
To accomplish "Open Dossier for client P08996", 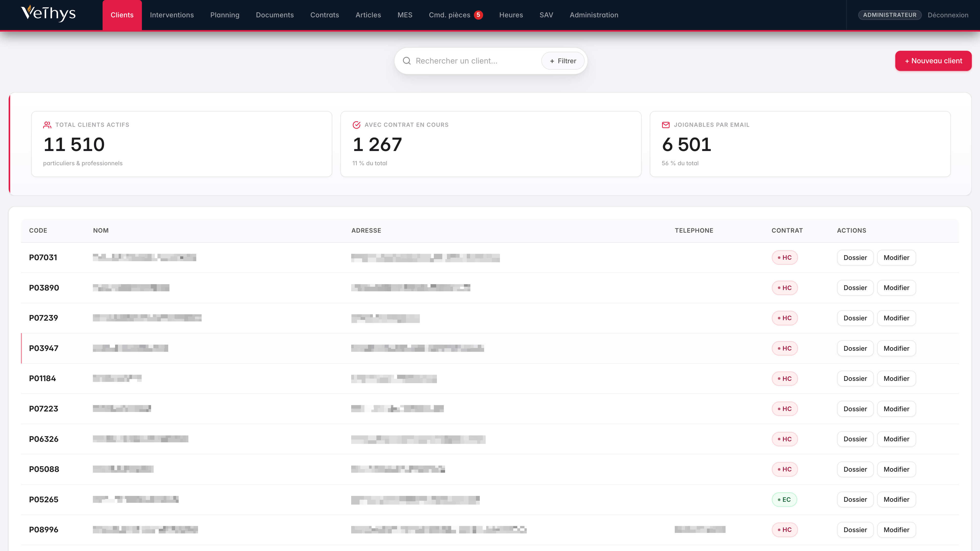I will pyautogui.click(x=855, y=530).
